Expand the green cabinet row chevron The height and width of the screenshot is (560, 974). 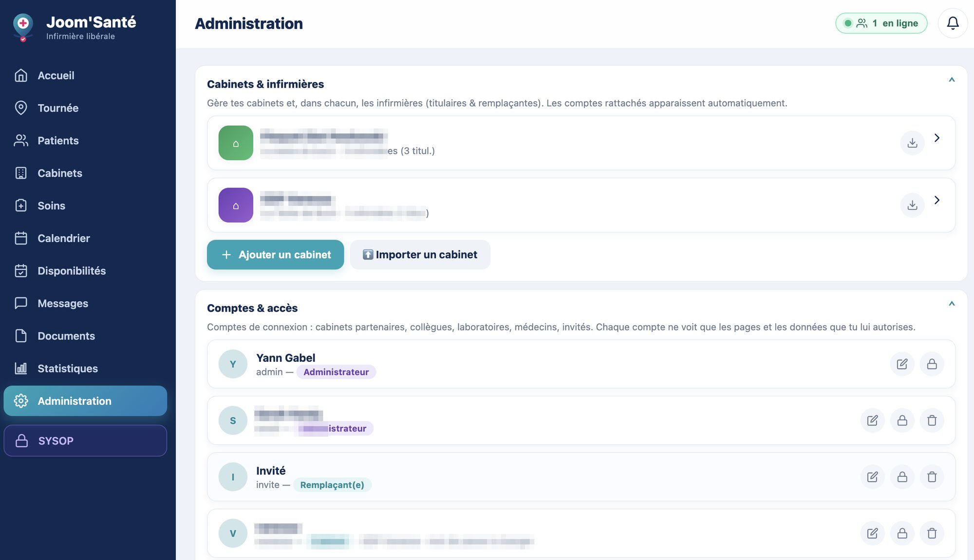pos(937,138)
